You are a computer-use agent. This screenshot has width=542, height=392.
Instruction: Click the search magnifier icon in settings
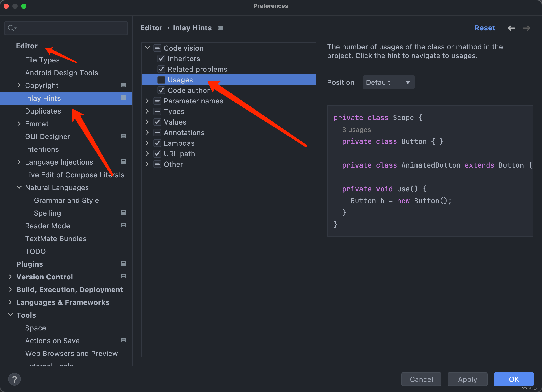tap(11, 28)
